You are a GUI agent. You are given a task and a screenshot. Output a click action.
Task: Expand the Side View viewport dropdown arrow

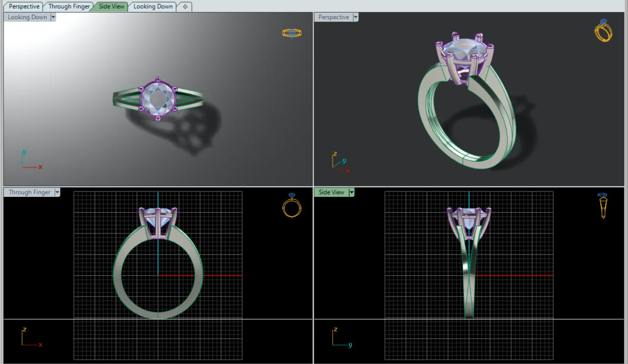point(351,192)
